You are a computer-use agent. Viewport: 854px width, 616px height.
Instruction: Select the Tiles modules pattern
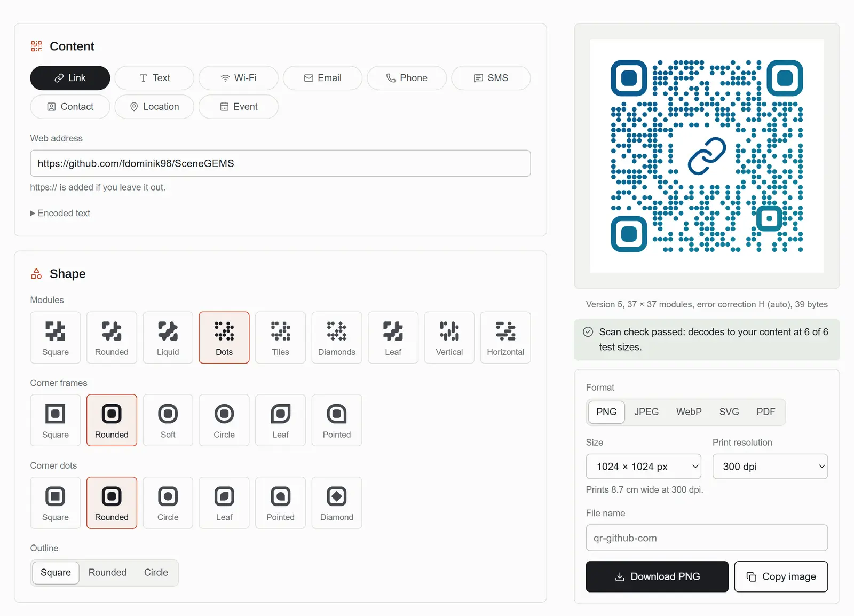point(280,337)
